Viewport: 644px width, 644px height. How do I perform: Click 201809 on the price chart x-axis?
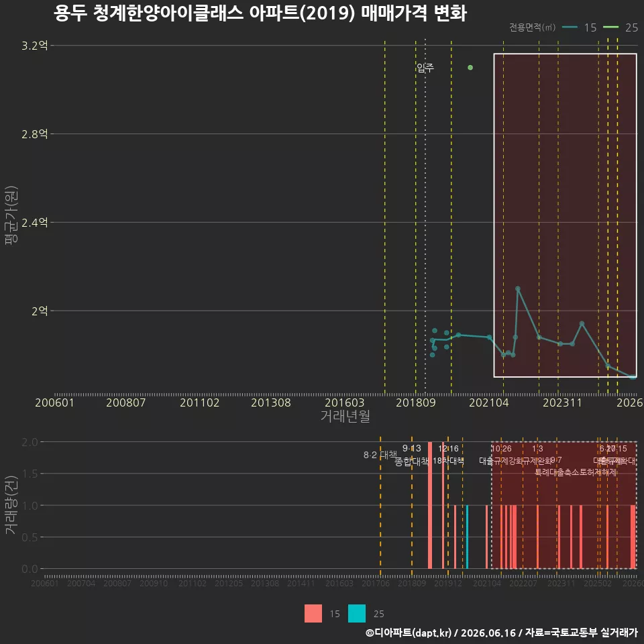416,402
